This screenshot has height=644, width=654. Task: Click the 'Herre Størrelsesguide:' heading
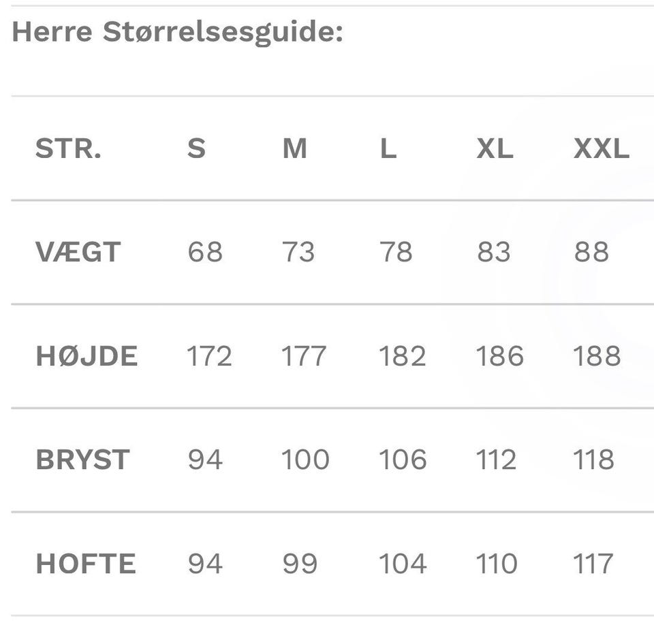[177, 32]
